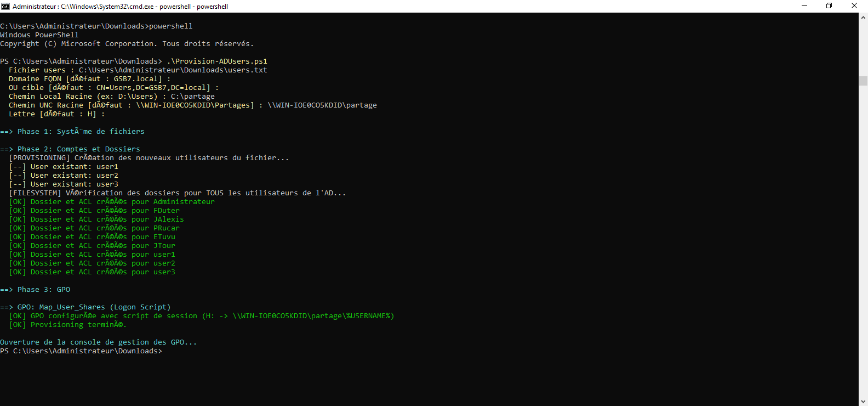Click the window title 'Administrateur : C:\Windows\System32\cmd.exe'
Viewport: 868px width, 406px height.
121,7
